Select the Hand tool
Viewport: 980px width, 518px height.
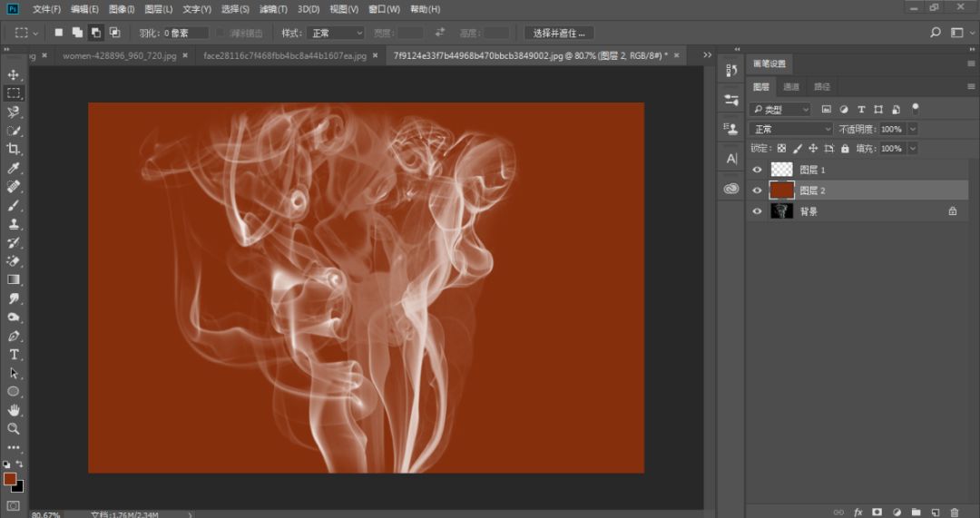click(13, 410)
